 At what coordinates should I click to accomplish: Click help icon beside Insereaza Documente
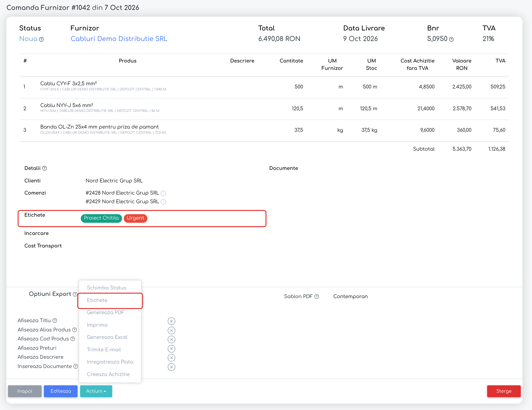click(76, 366)
